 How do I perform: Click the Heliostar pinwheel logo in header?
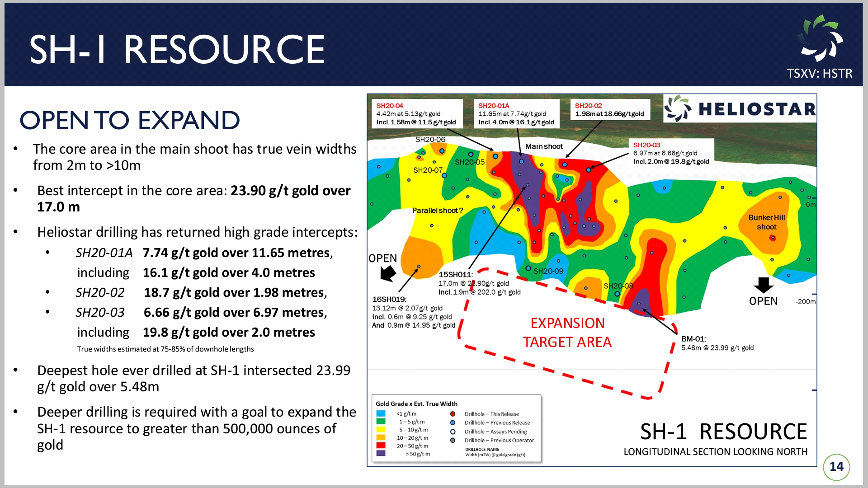820,38
